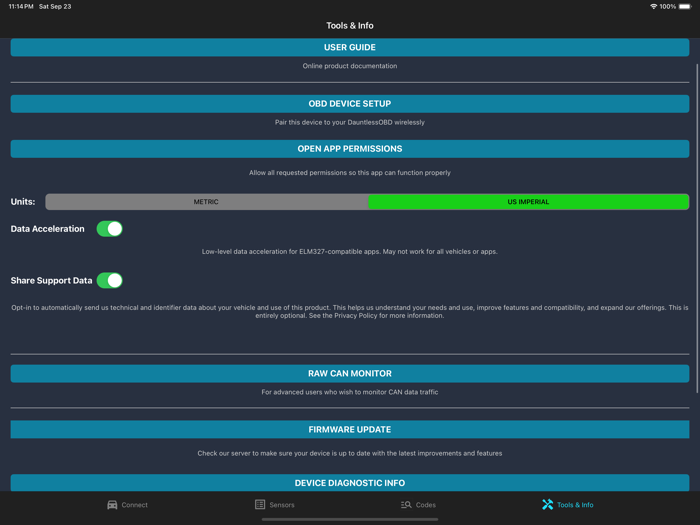
Task: Open the Connect tab car icon
Action: pos(112,505)
